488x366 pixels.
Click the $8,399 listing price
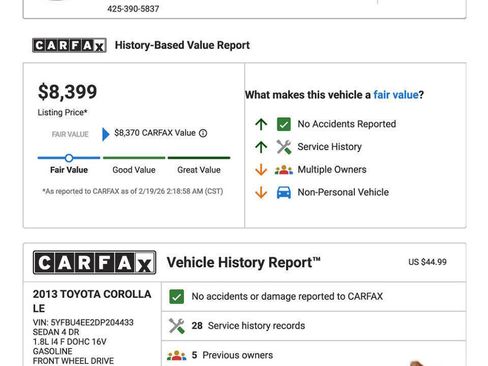pyautogui.click(x=68, y=92)
